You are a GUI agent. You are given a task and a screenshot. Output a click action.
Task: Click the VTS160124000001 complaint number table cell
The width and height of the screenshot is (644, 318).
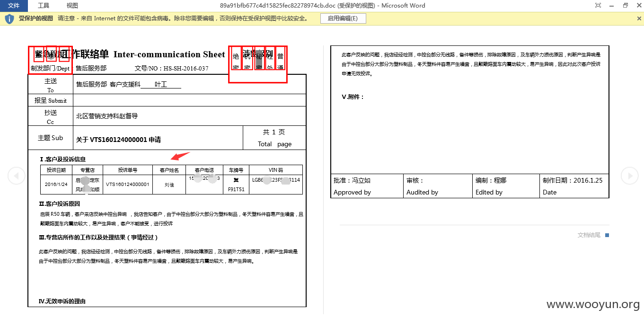click(128, 185)
